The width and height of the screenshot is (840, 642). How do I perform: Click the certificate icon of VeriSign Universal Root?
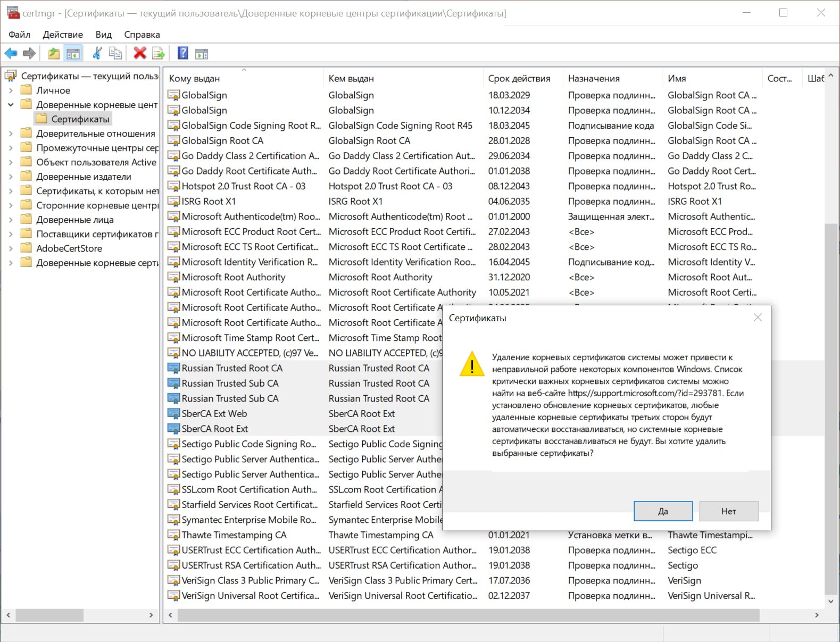click(173, 596)
